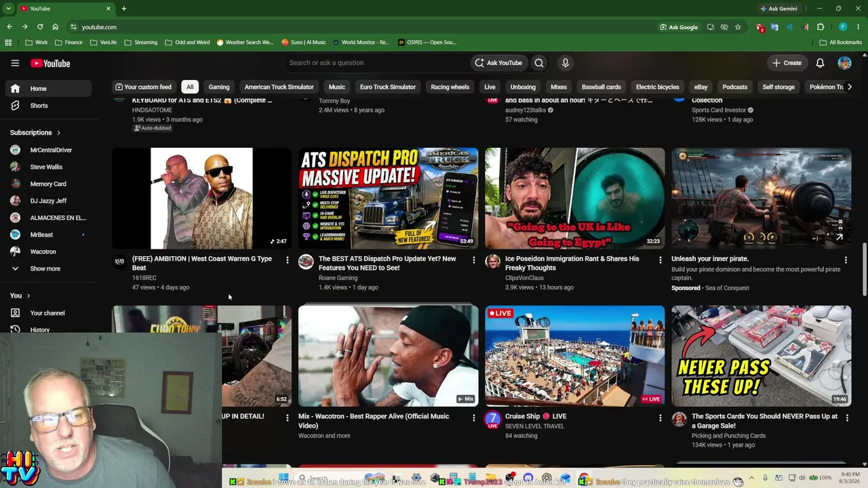This screenshot has height=488, width=868.
Task: Open the YouTube account avatar menu
Action: [x=844, y=63]
